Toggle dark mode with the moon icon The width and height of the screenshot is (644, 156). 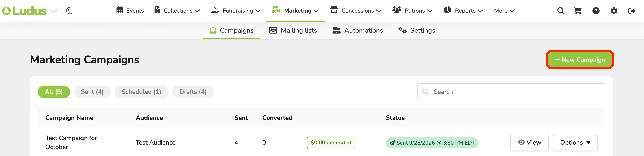(x=69, y=11)
